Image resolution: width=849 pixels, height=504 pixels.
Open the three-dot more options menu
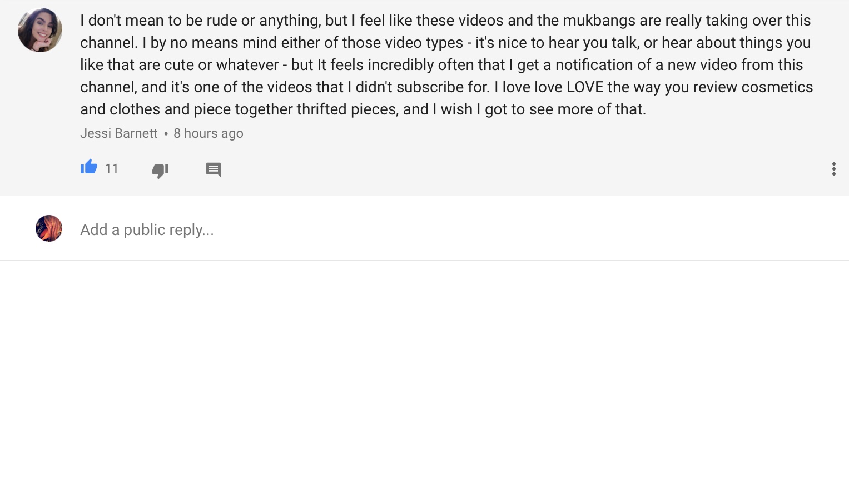(x=833, y=169)
